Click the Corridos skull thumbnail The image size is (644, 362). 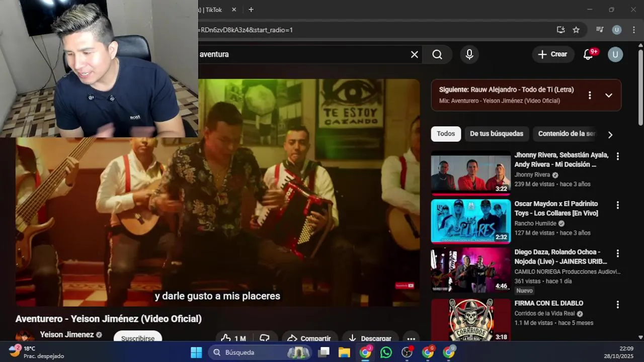[471, 320]
